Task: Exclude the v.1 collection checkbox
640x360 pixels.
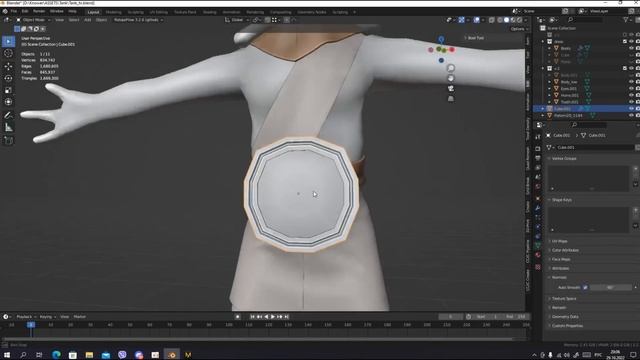Action: [625, 68]
